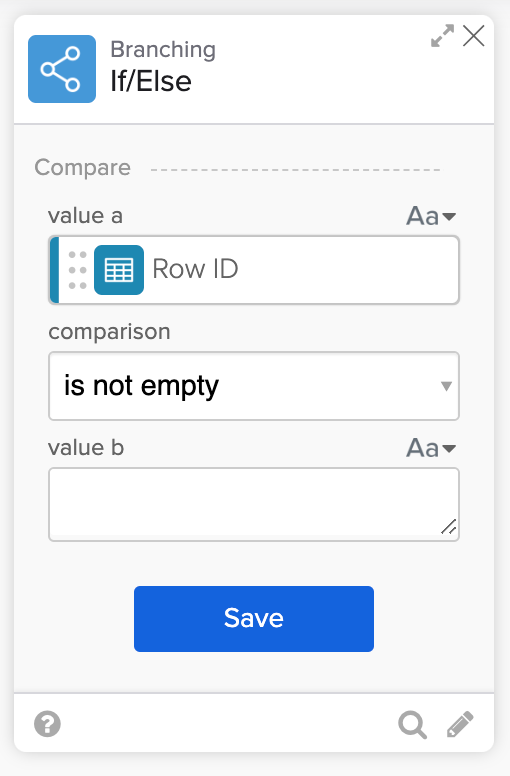Click the Branching label in the header
Screen dimensions: 510x776
(x=163, y=50)
